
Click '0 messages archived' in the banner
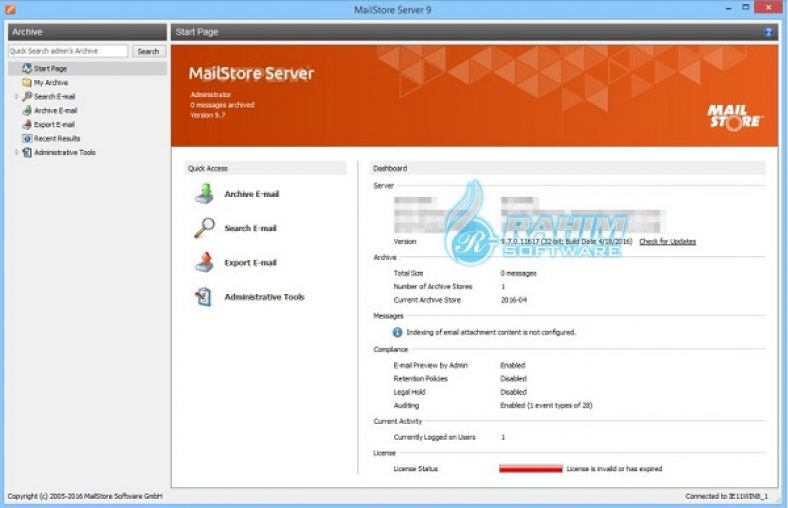coord(222,105)
